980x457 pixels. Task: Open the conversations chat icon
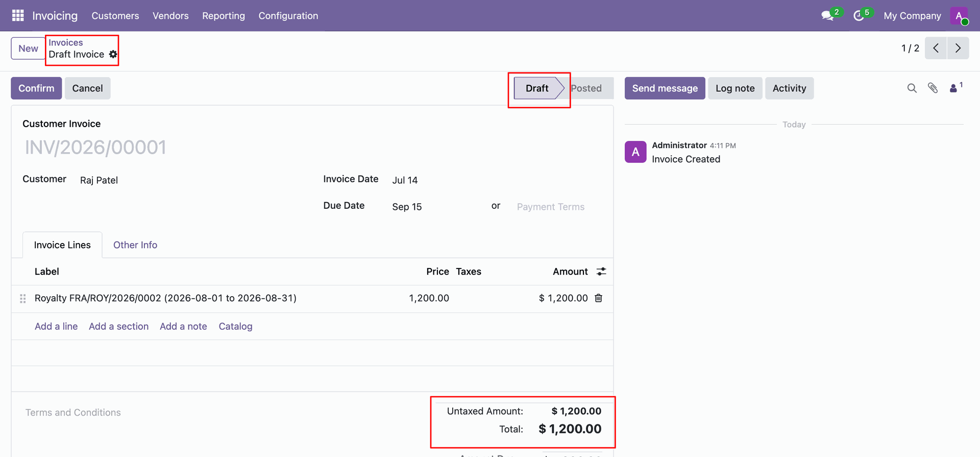(827, 16)
